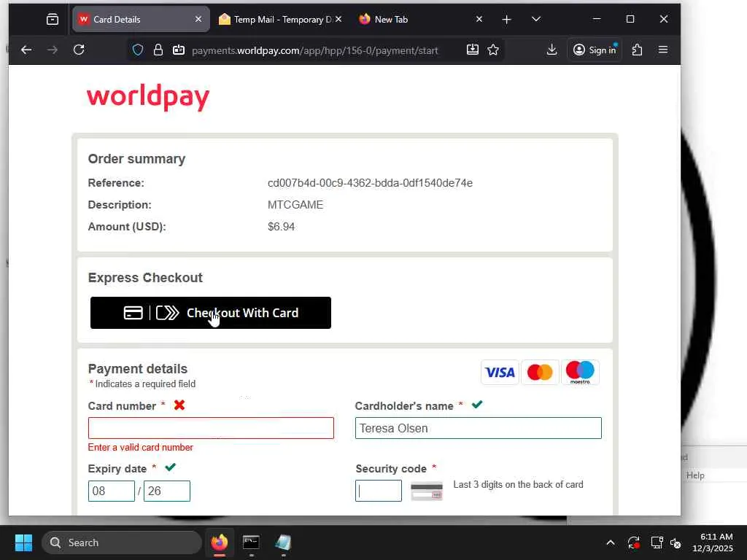The width and height of the screenshot is (747, 560).
Task: Sign in to Firefox account
Action: 595,50
